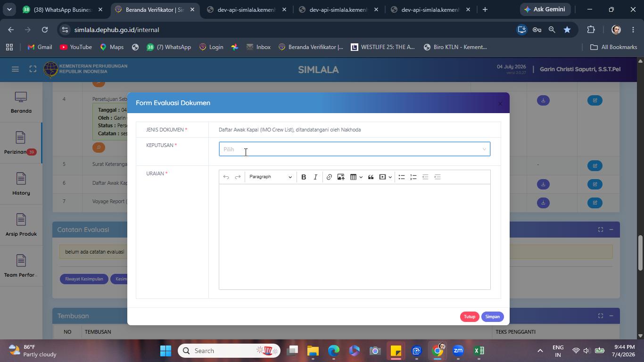Click the page vertical scrollbar

pyautogui.click(x=640, y=253)
